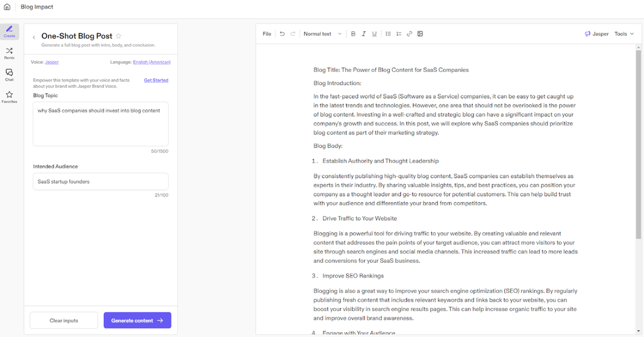Click the home icon
Image resolution: width=644 pixels, height=337 pixels.
(7, 7)
